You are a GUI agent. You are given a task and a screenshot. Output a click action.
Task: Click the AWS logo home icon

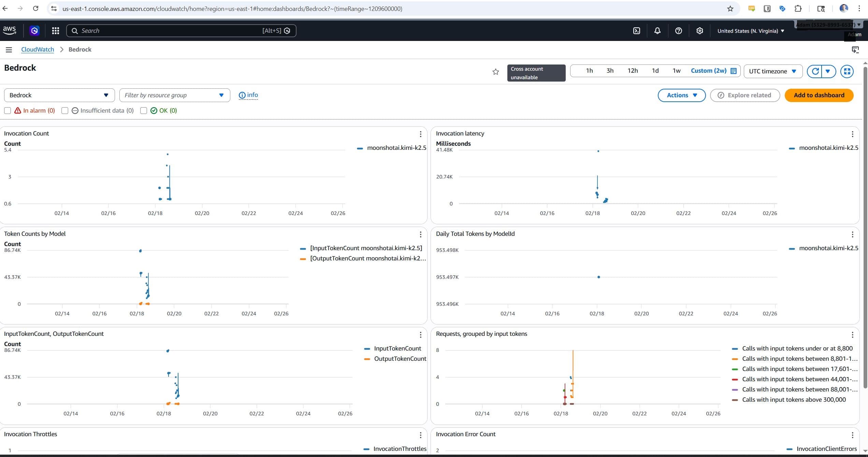point(10,30)
